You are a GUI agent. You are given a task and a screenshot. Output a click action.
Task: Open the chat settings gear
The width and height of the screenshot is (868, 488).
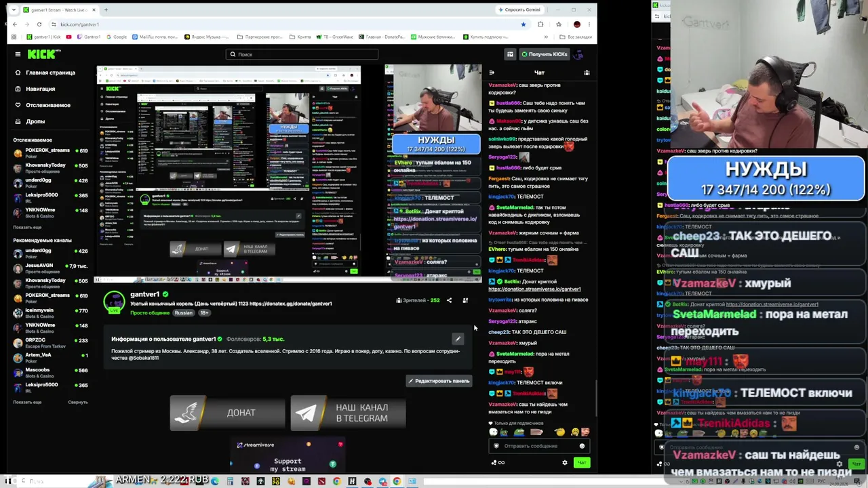tap(565, 462)
